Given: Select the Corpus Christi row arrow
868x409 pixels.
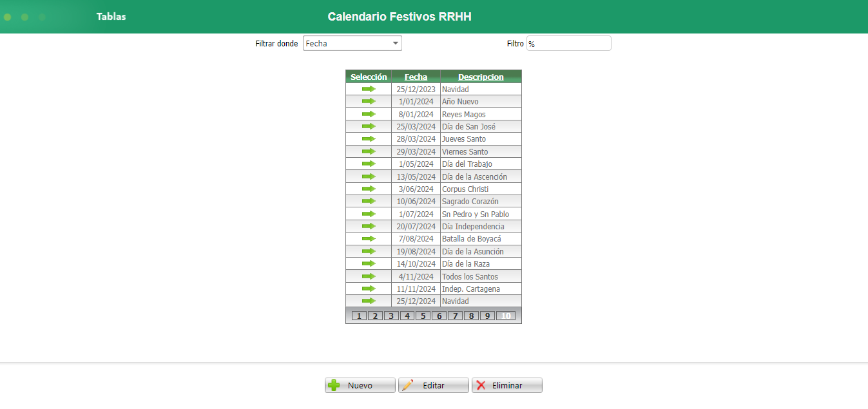Looking at the screenshot, I should click(369, 189).
